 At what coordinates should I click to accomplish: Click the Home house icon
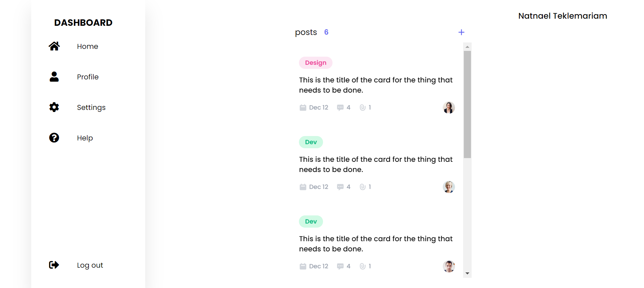(54, 46)
